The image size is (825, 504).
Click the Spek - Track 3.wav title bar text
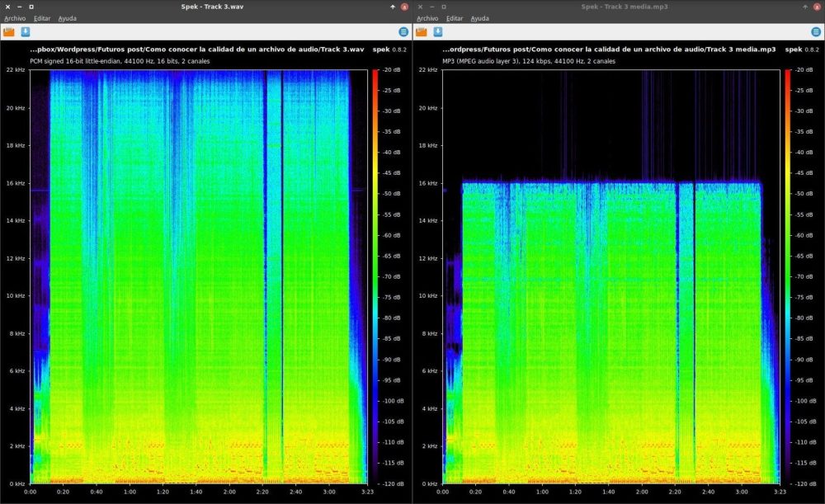(x=211, y=7)
